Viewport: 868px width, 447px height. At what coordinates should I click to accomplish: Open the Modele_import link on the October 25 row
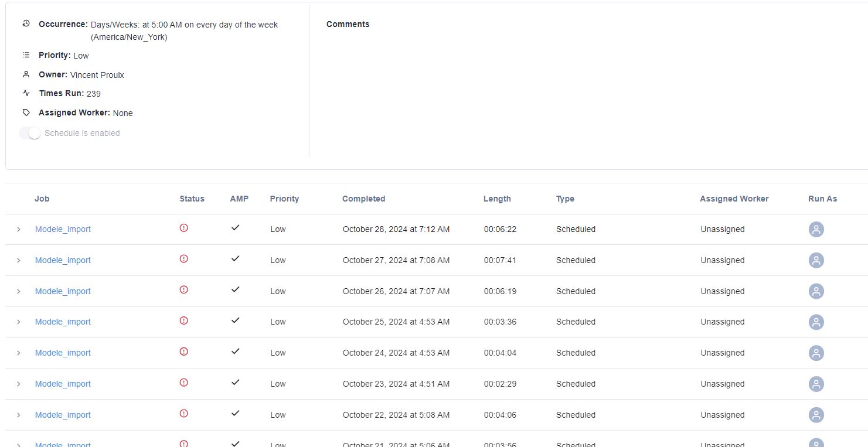tap(63, 322)
